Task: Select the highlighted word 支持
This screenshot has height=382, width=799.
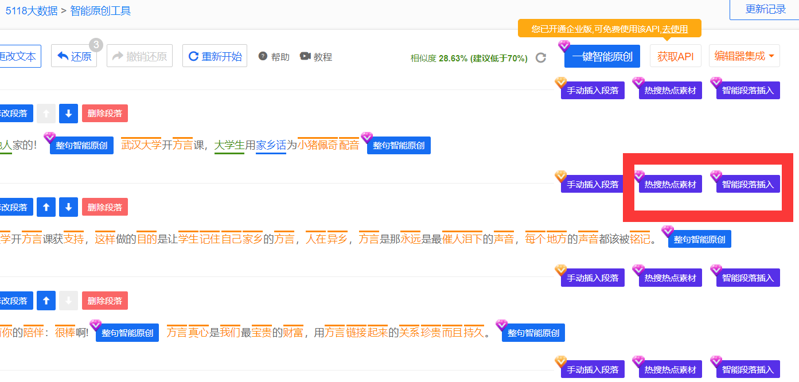Action: point(73,238)
